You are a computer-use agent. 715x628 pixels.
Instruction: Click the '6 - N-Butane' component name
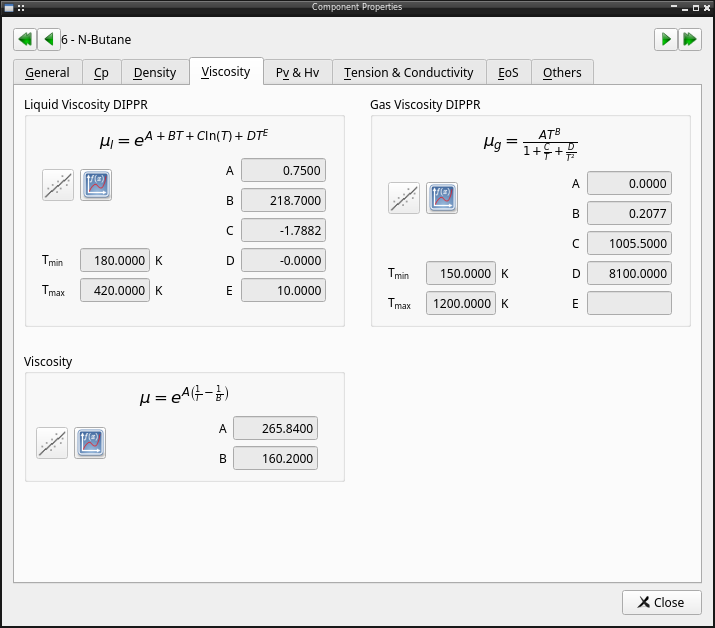[x=96, y=40]
